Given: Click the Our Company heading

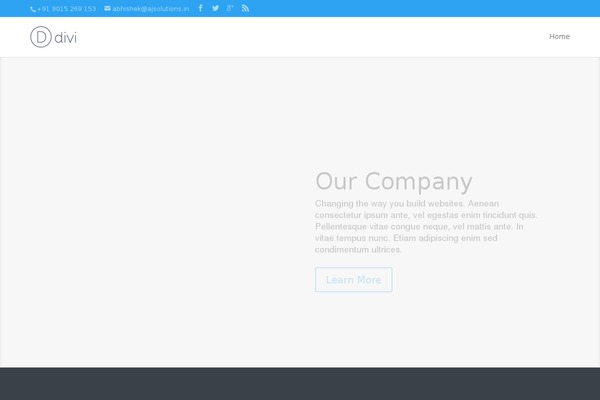Looking at the screenshot, I should tap(394, 181).
